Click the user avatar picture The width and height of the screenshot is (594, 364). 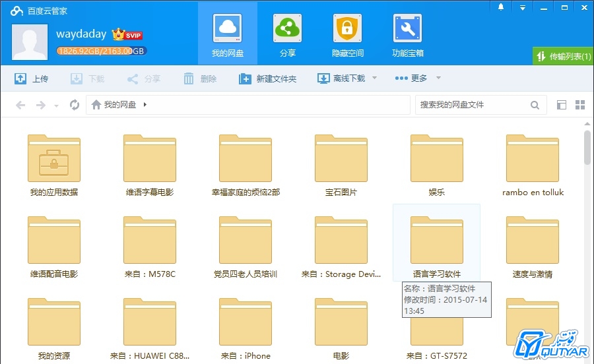(x=30, y=42)
